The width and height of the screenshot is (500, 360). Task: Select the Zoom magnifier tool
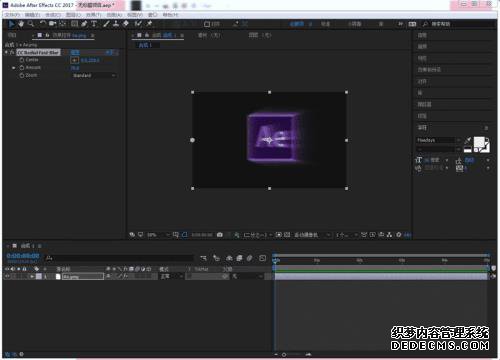[31, 24]
